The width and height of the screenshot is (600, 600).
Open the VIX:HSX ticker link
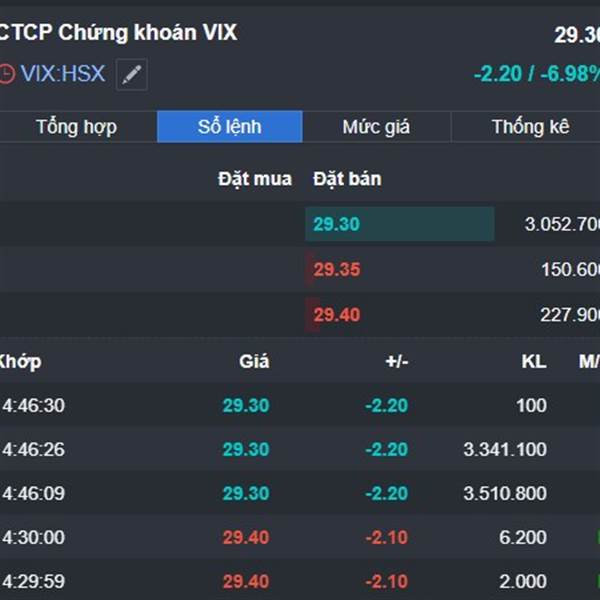[62, 74]
